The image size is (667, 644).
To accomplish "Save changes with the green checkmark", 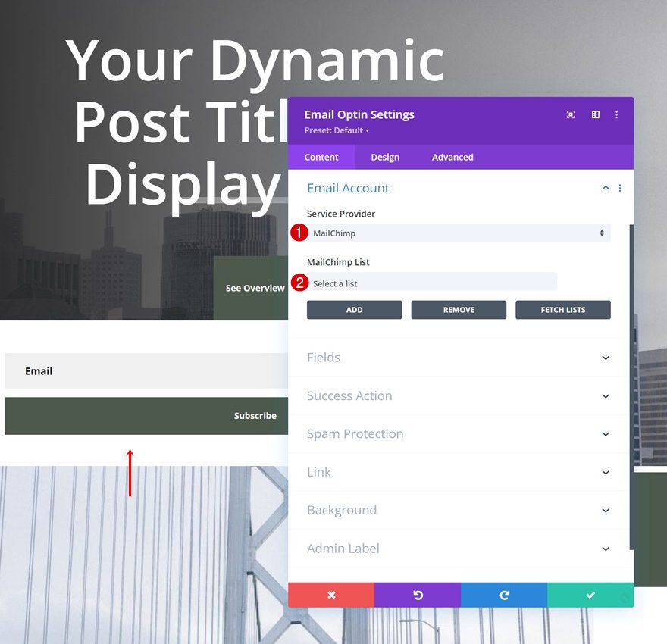I will pos(590,596).
